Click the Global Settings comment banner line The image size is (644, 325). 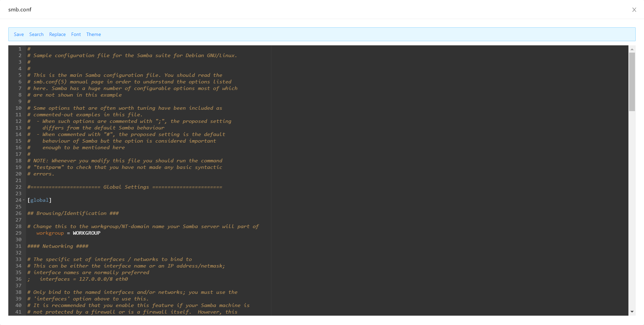(x=125, y=187)
